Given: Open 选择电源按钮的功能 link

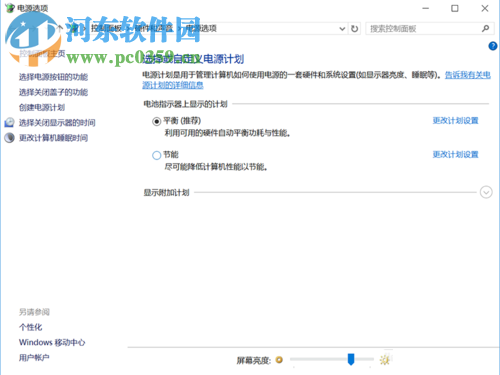Looking at the screenshot, I should pos(53,77).
